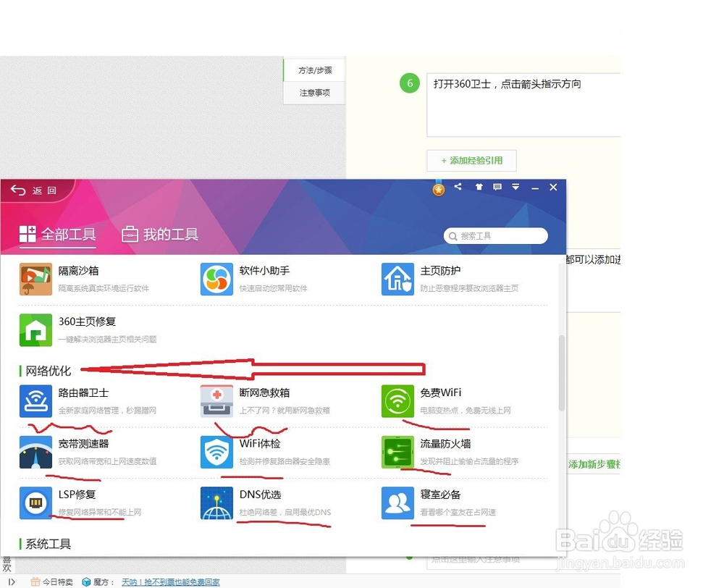Click the 网络优化 section heading
This screenshot has height=588, width=724.
[x=48, y=371]
